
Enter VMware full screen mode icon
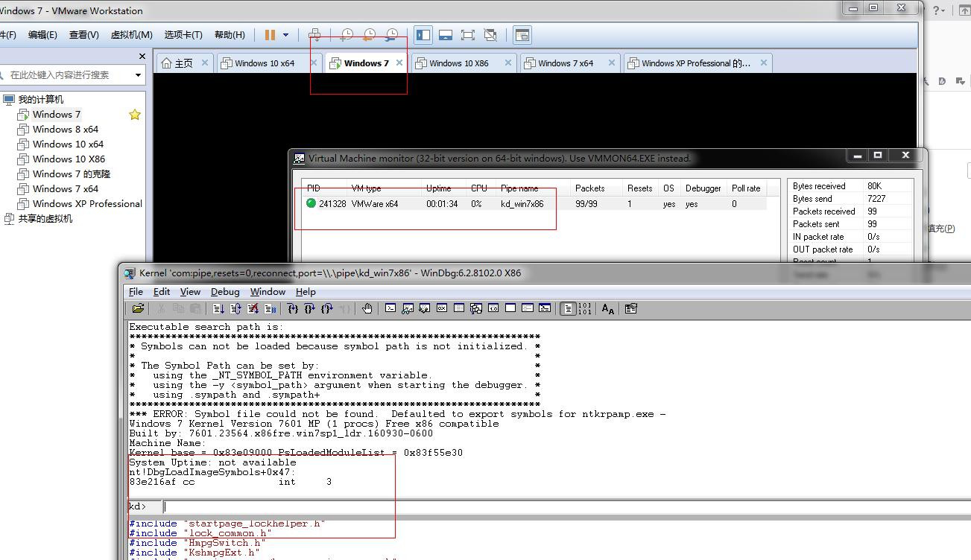click(x=468, y=35)
